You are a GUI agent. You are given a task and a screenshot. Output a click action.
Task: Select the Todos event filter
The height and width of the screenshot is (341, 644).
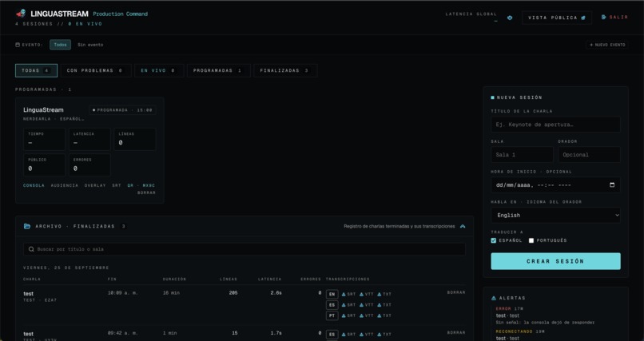click(x=61, y=45)
